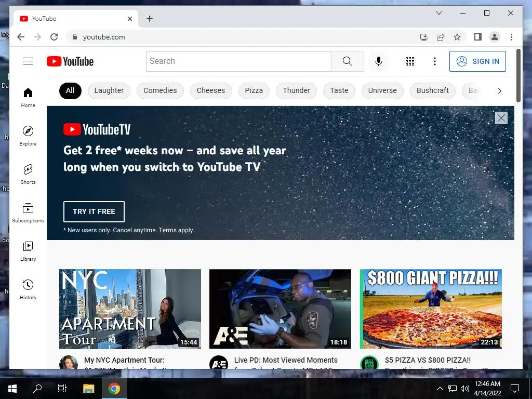Open notification center on taskbar

(x=515, y=389)
